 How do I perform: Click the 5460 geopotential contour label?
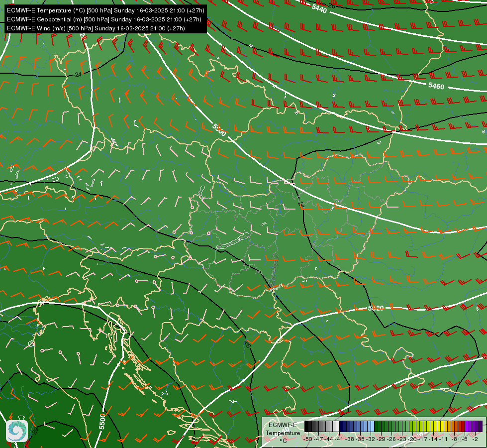[436, 86]
